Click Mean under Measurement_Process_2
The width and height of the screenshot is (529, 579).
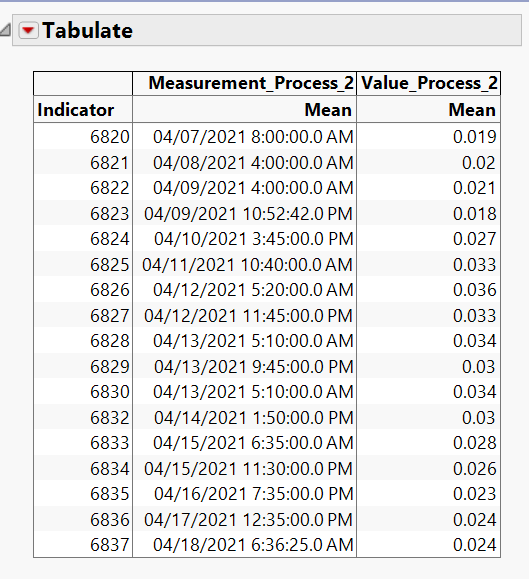[x=328, y=110]
